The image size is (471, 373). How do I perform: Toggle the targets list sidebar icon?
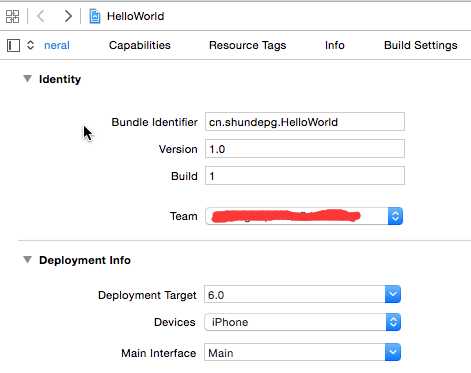[13, 45]
